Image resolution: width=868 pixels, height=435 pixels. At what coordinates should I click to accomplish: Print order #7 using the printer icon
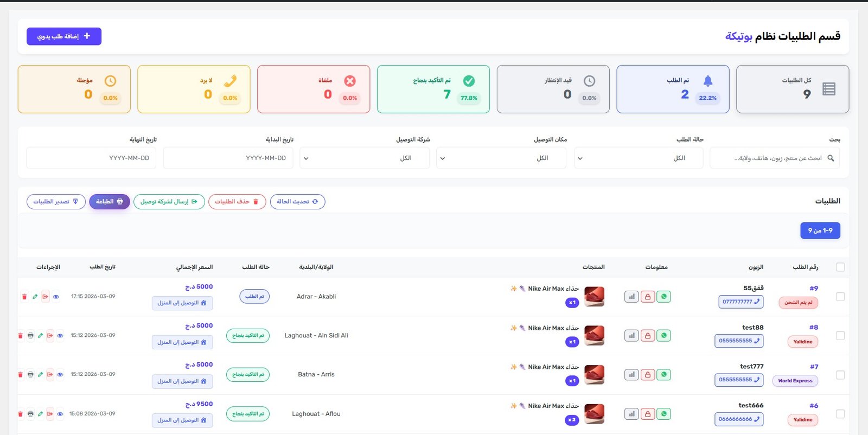[30, 375]
